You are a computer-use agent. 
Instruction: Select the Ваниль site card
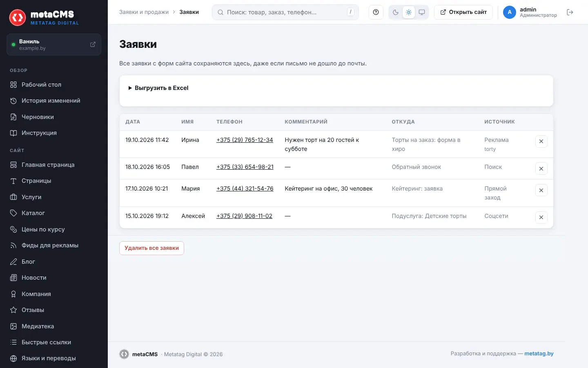pyautogui.click(x=54, y=45)
